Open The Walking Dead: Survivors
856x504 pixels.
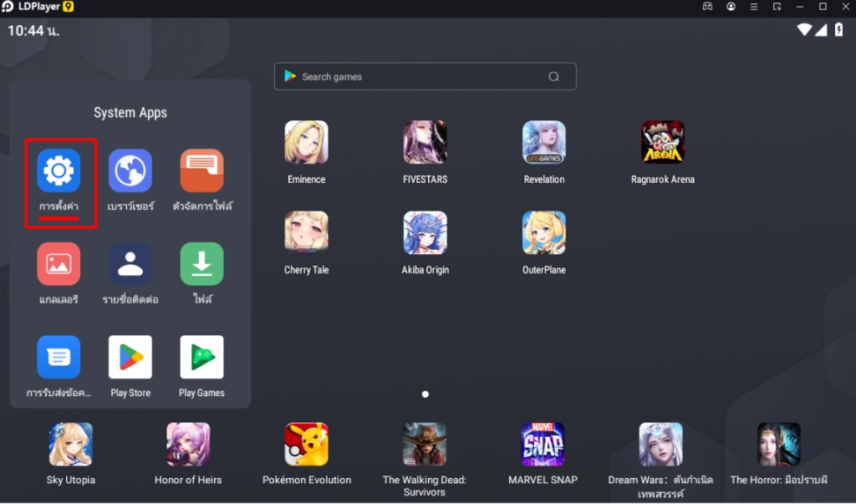(x=424, y=444)
